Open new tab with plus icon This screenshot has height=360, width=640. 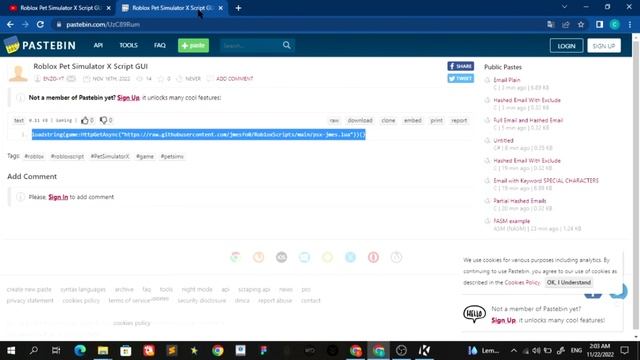click(238, 8)
